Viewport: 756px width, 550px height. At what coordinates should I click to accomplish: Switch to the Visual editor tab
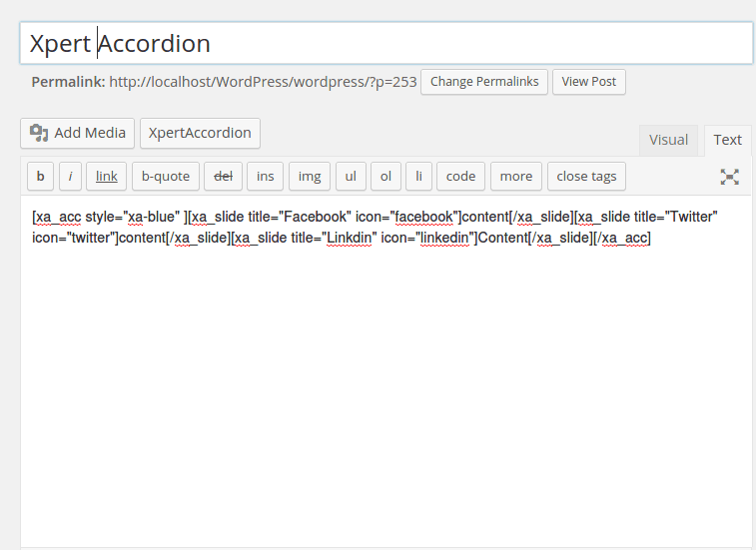point(668,140)
